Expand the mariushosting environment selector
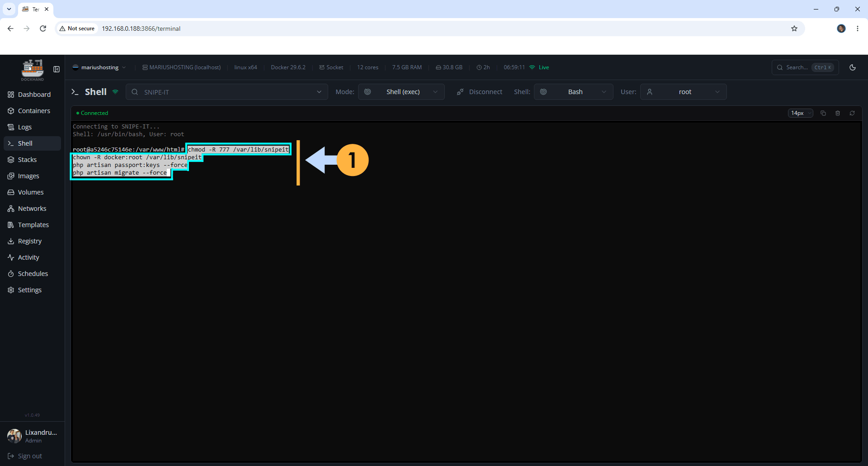The height and width of the screenshot is (466, 868). tap(99, 67)
